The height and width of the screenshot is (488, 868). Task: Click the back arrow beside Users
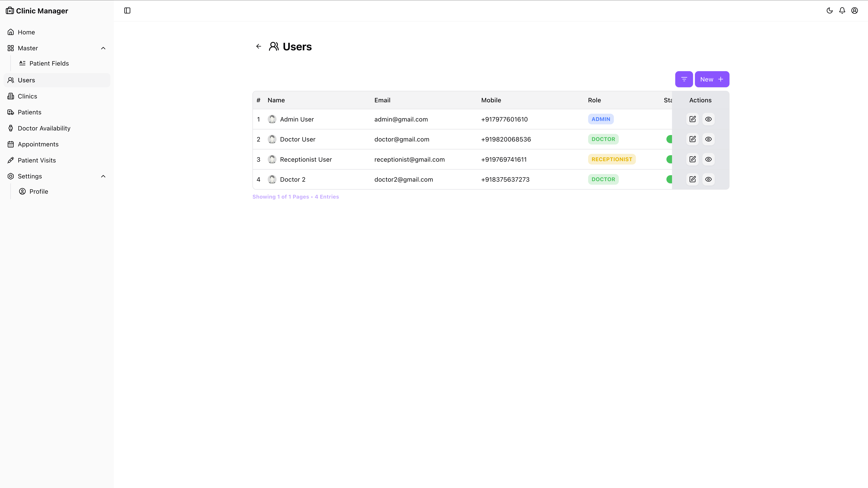pyautogui.click(x=258, y=46)
